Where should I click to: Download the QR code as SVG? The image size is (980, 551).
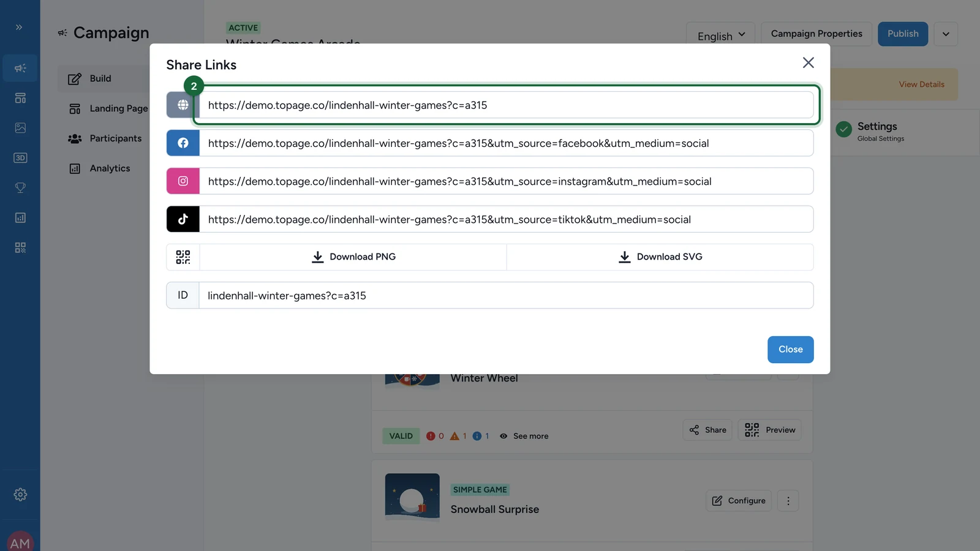[x=660, y=257]
